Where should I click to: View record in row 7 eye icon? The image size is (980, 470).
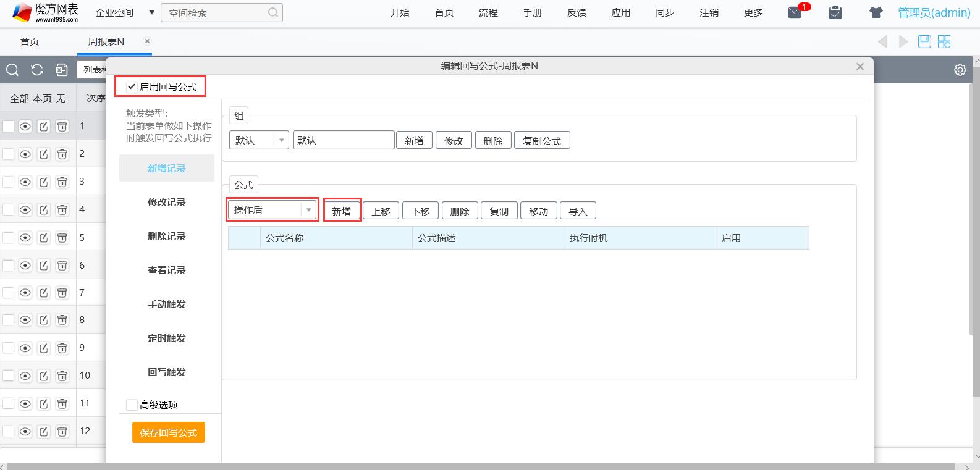[25, 293]
